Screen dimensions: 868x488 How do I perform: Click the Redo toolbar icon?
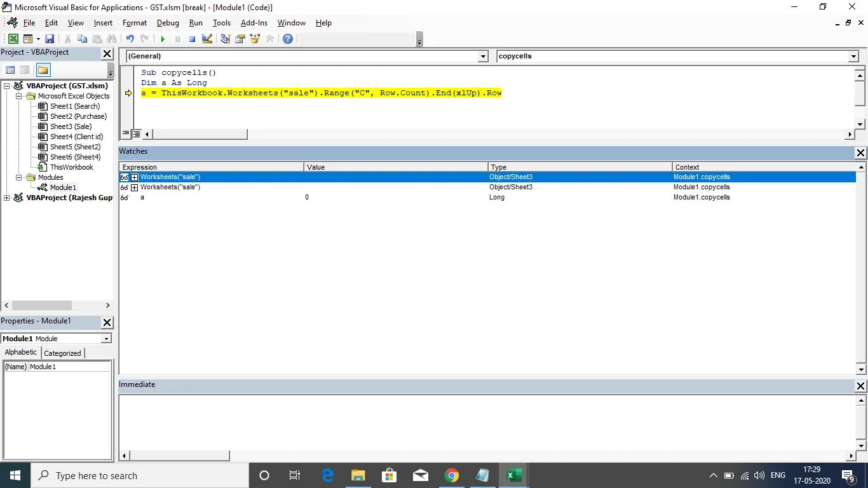pyautogui.click(x=145, y=39)
